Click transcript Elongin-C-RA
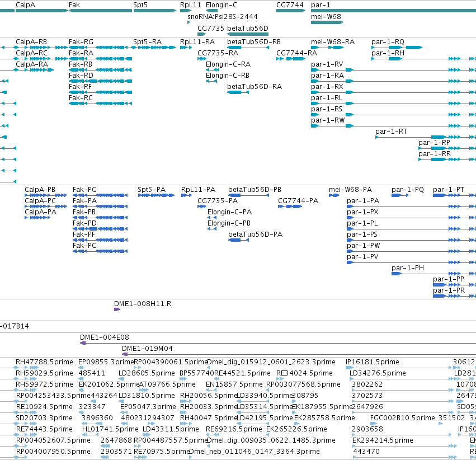 tap(213, 70)
